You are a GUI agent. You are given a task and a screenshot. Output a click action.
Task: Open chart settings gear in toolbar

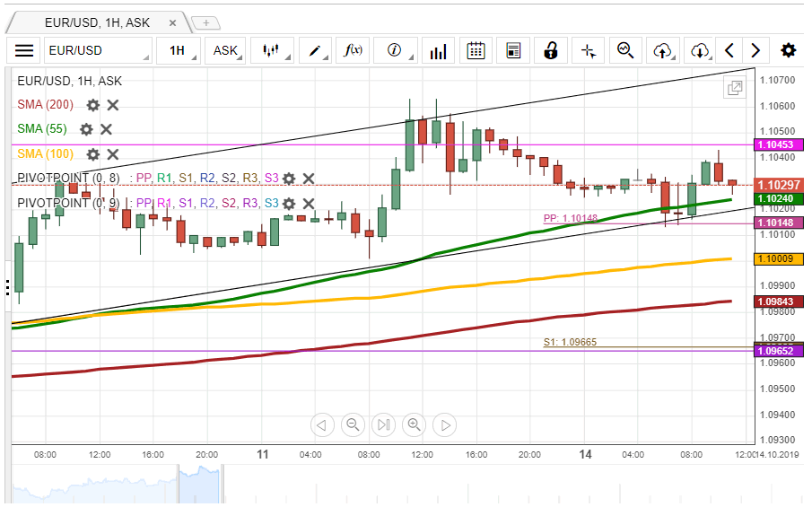click(x=788, y=50)
